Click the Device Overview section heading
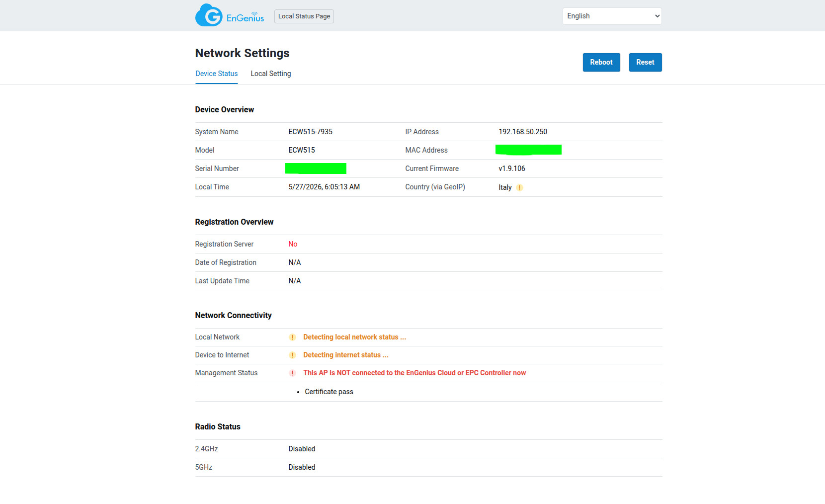The height and width of the screenshot is (504, 825). pos(224,110)
